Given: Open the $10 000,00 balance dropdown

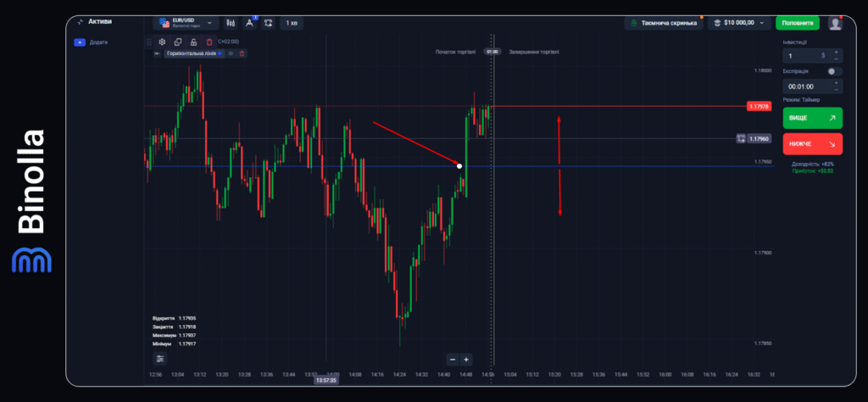Looking at the screenshot, I should (x=740, y=23).
